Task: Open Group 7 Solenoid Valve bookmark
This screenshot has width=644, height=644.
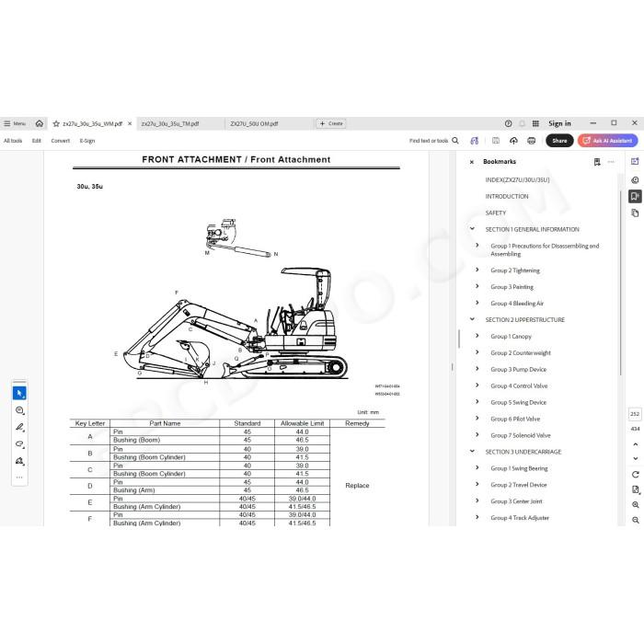Action: pos(521,435)
